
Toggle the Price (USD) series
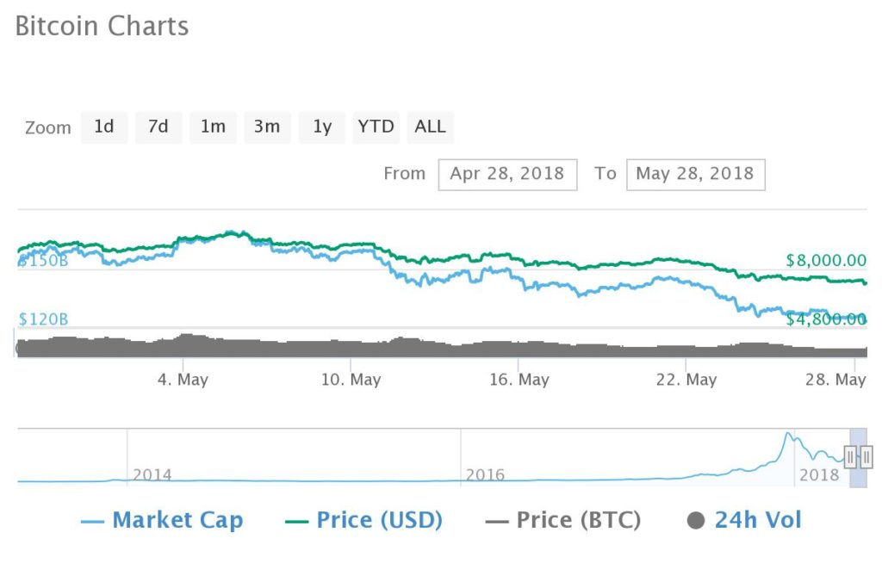380,520
